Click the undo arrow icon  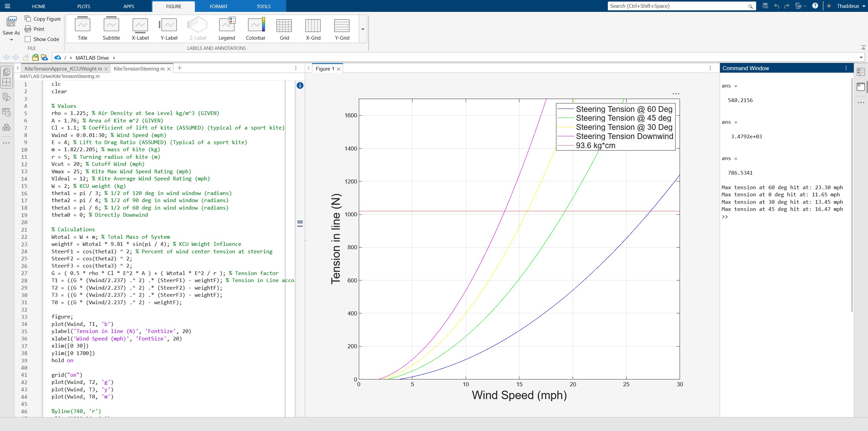click(x=776, y=6)
